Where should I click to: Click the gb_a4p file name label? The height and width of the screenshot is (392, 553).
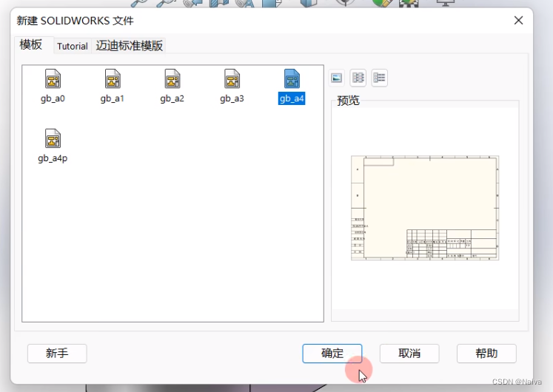pos(53,158)
